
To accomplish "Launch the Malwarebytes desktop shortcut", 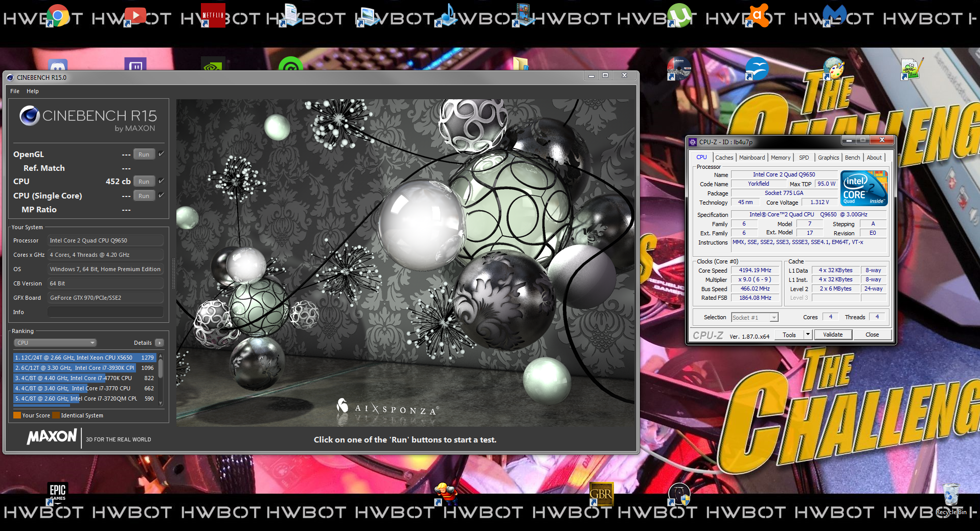I will point(834,15).
